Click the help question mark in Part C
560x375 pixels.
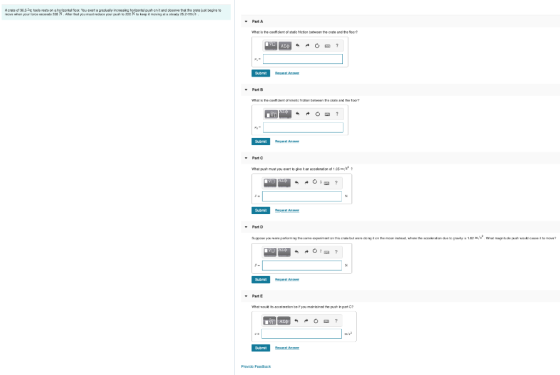(336, 183)
